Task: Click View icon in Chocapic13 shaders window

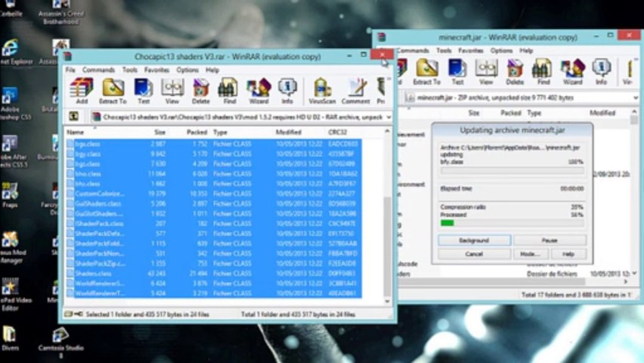Action: [x=172, y=91]
